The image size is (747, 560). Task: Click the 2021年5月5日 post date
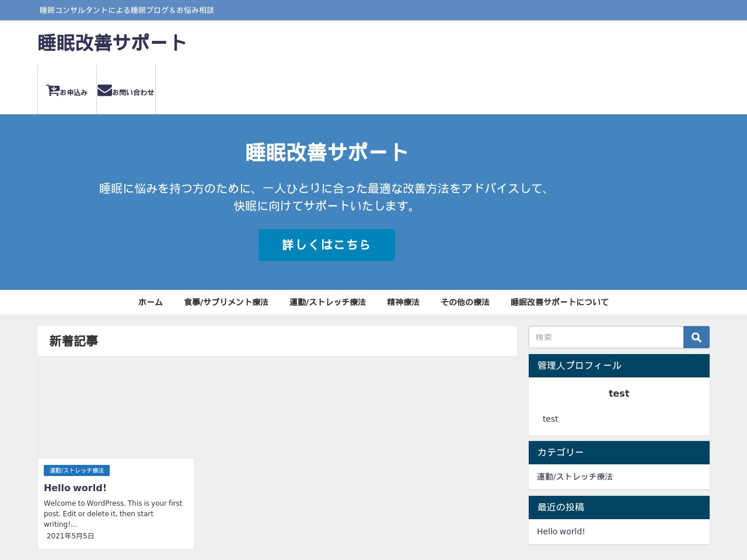tap(71, 536)
